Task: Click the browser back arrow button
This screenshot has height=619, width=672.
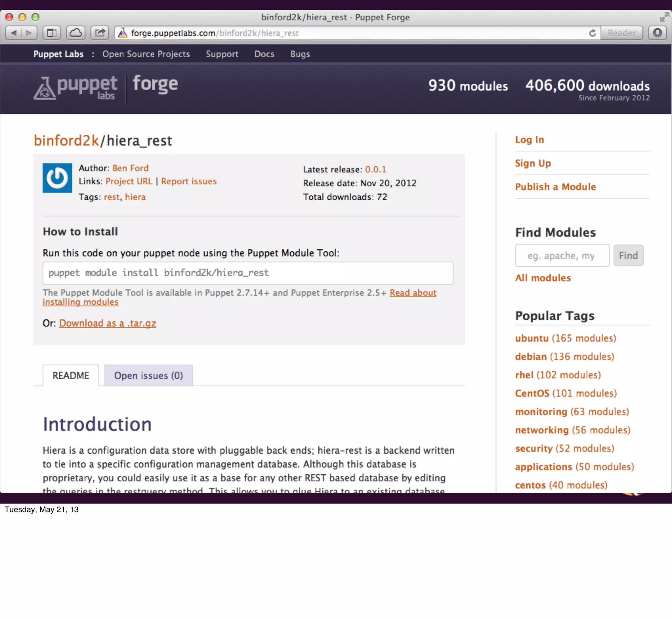Action: pyautogui.click(x=14, y=33)
